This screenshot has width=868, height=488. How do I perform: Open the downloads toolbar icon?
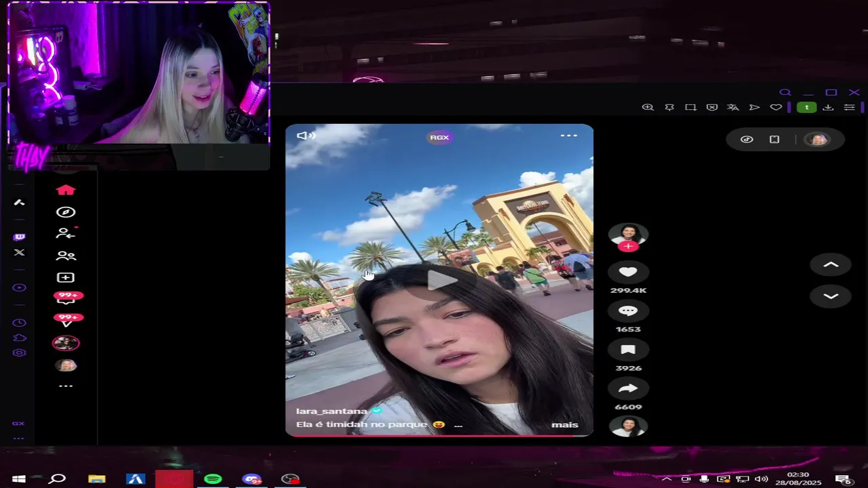click(x=828, y=107)
